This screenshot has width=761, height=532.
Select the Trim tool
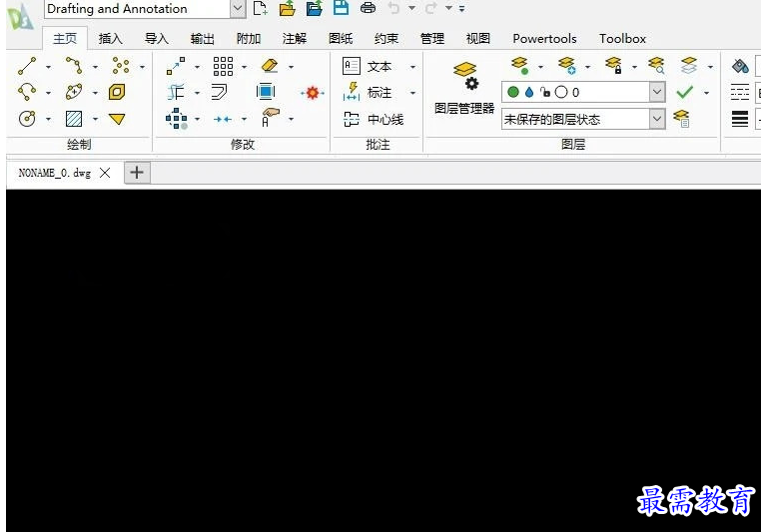(x=176, y=92)
